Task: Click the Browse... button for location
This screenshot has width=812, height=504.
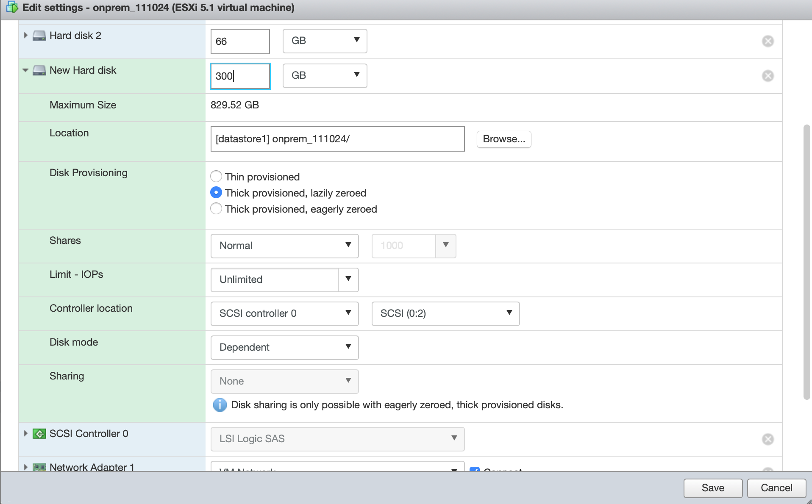Action: [504, 139]
